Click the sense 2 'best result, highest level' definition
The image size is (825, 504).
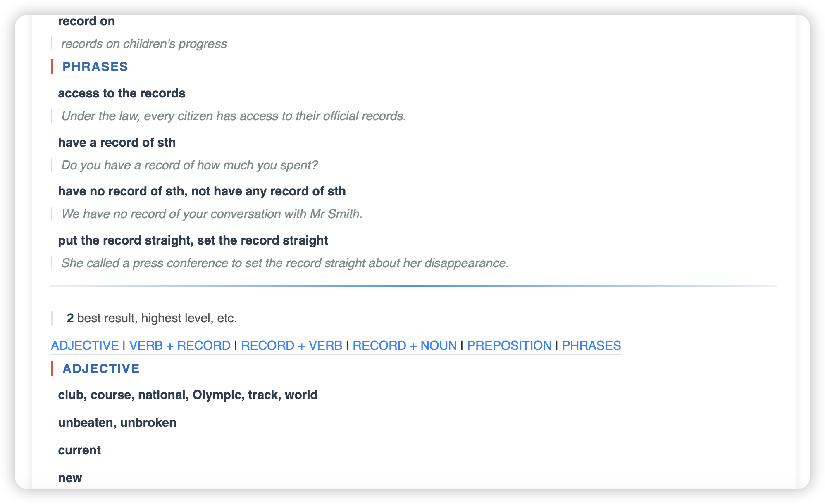(x=152, y=318)
